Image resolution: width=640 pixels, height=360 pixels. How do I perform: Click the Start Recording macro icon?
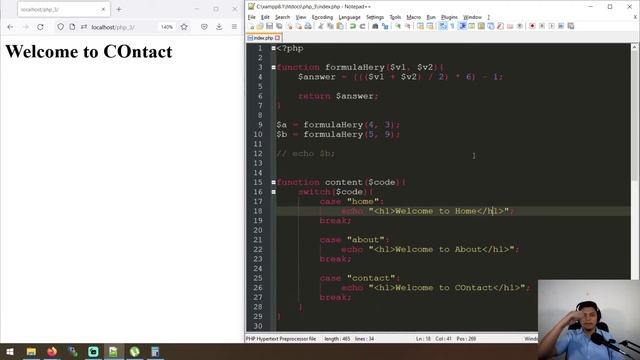532,26
